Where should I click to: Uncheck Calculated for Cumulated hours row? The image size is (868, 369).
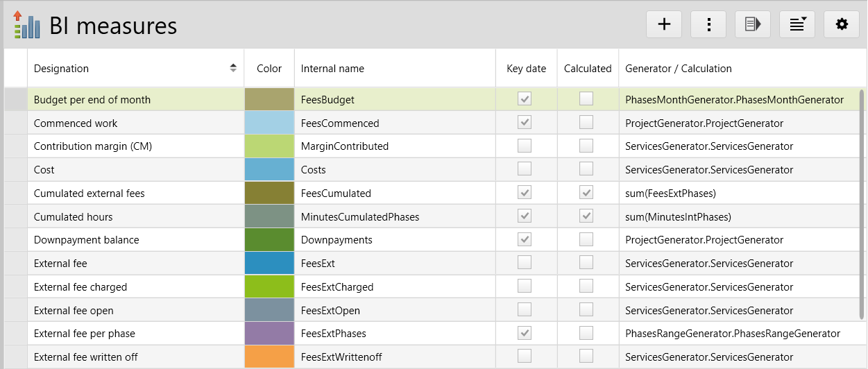pos(587,216)
